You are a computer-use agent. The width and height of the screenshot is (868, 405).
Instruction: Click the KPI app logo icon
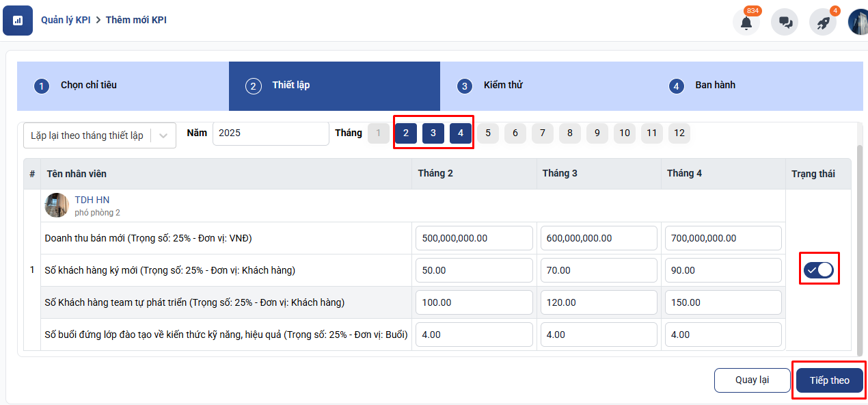tap(18, 21)
